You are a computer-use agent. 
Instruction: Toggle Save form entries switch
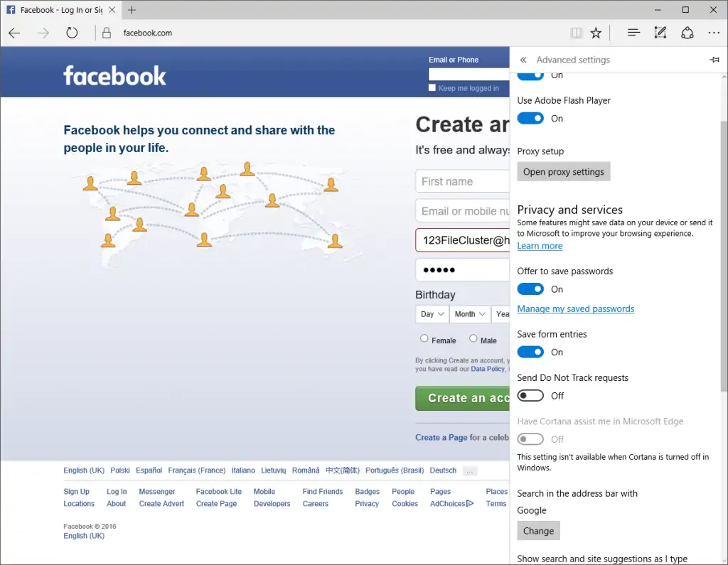click(x=530, y=352)
